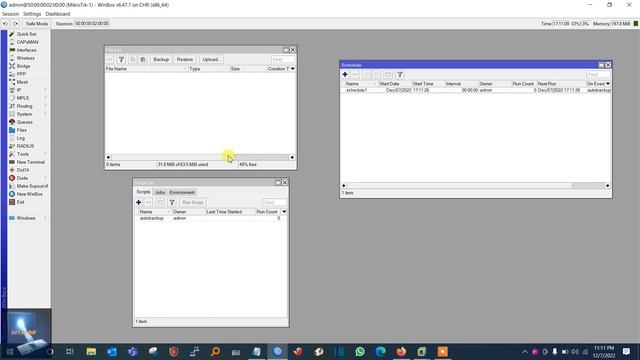Click the Find field in Scheduler
Viewport: 640px width, 360px height.
click(598, 75)
